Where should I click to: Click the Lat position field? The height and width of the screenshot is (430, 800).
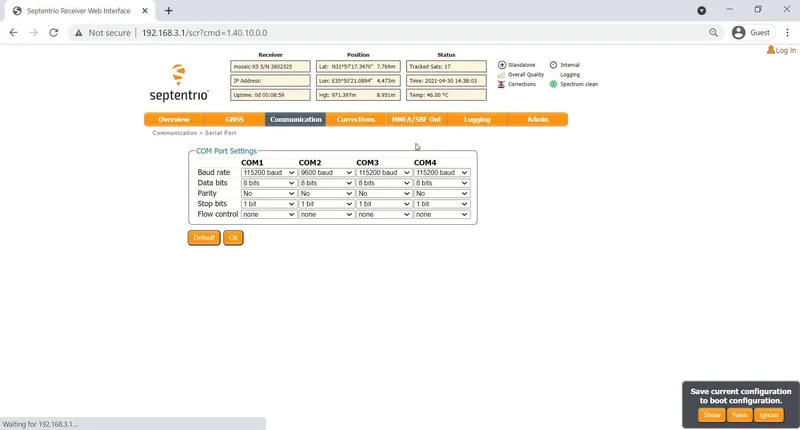coord(358,66)
